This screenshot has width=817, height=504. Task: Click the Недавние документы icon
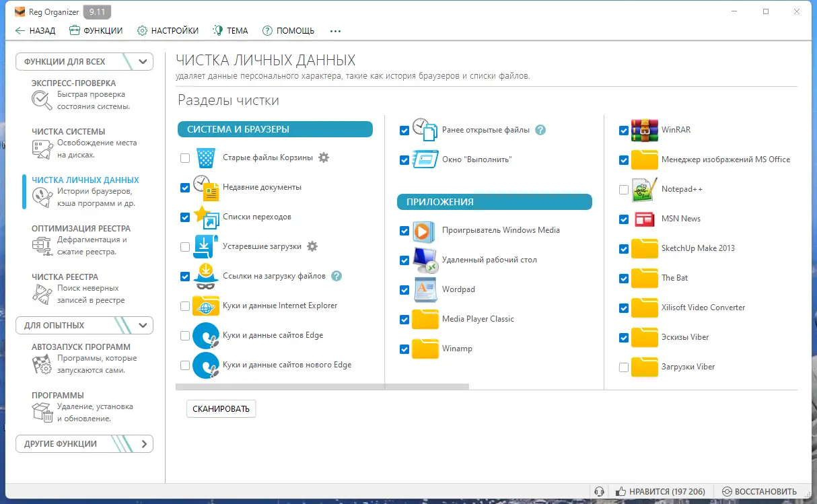206,188
